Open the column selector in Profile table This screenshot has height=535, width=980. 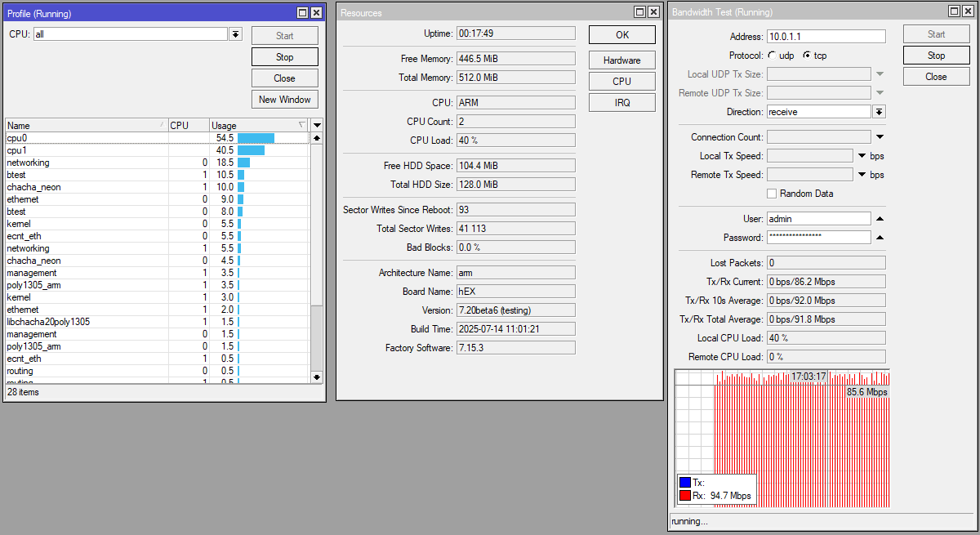(x=318, y=125)
